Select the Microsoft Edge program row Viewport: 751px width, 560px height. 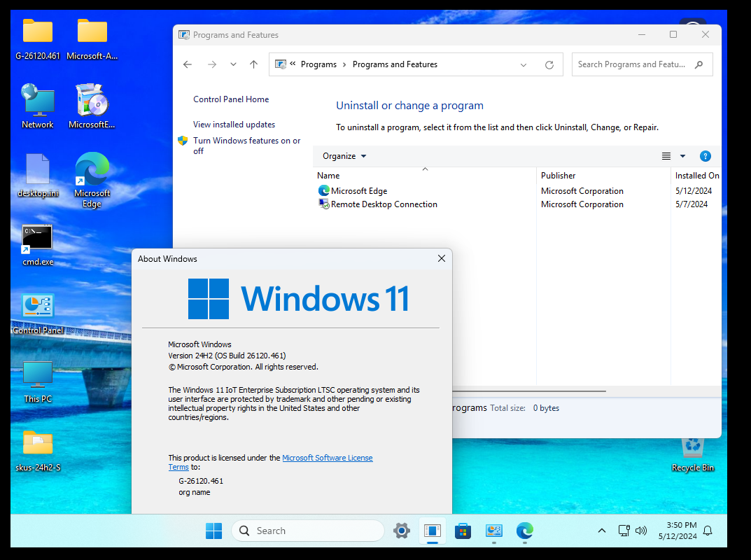pyautogui.click(x=518, y=190)
